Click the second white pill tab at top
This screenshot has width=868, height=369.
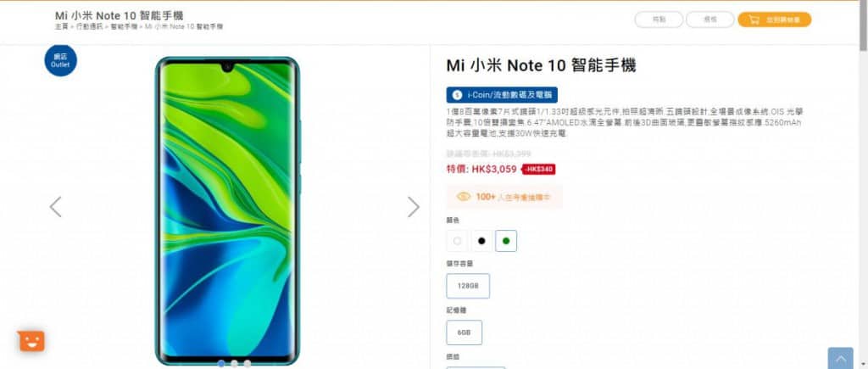click(710, 20)
